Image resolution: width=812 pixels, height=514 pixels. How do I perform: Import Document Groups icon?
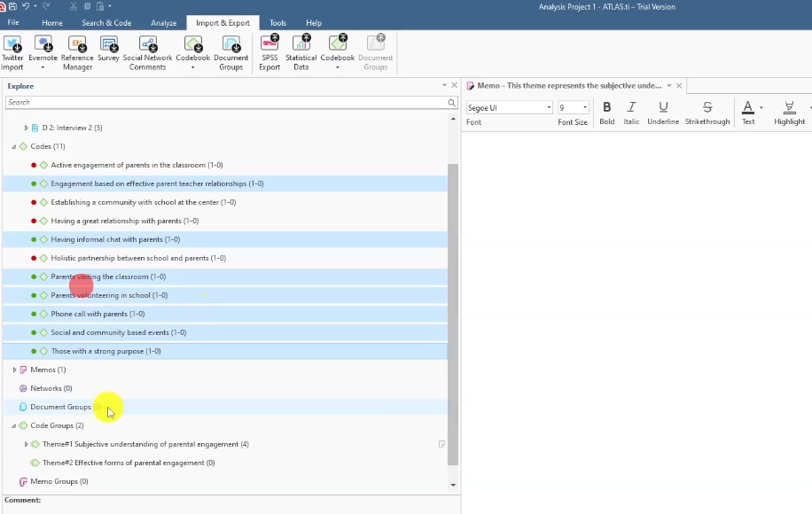tap(230, 44)
